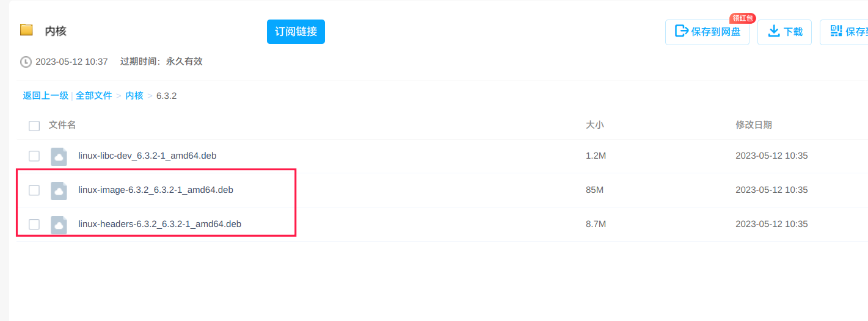Check the box for linux-libc-dev deb file

(x=34, y=156)
